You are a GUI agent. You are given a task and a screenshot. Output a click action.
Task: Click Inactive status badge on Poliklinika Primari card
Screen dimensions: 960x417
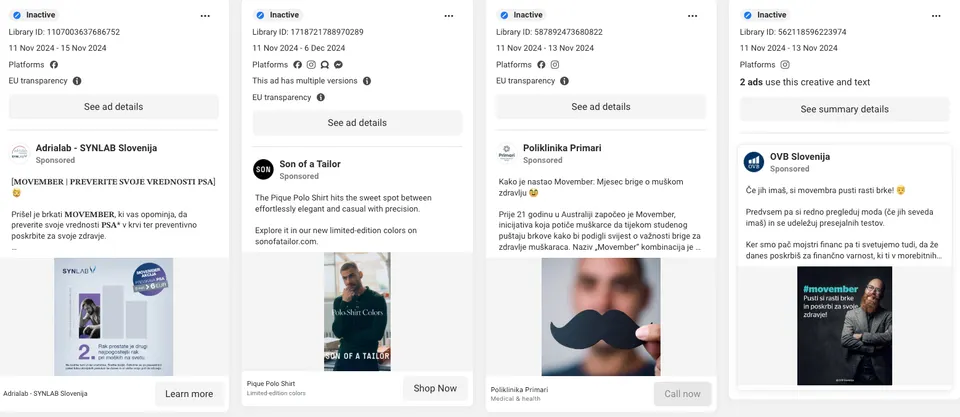(x=521, y=15)
